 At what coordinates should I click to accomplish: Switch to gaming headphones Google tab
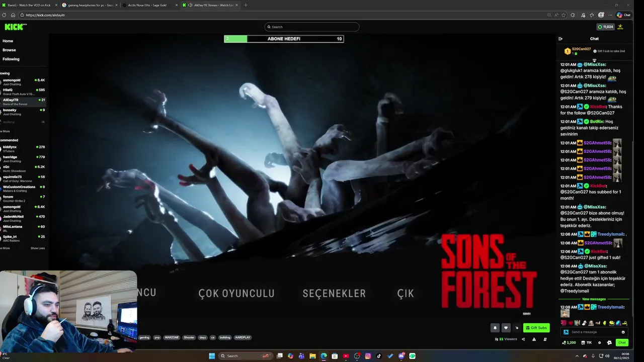coord(90,5)
